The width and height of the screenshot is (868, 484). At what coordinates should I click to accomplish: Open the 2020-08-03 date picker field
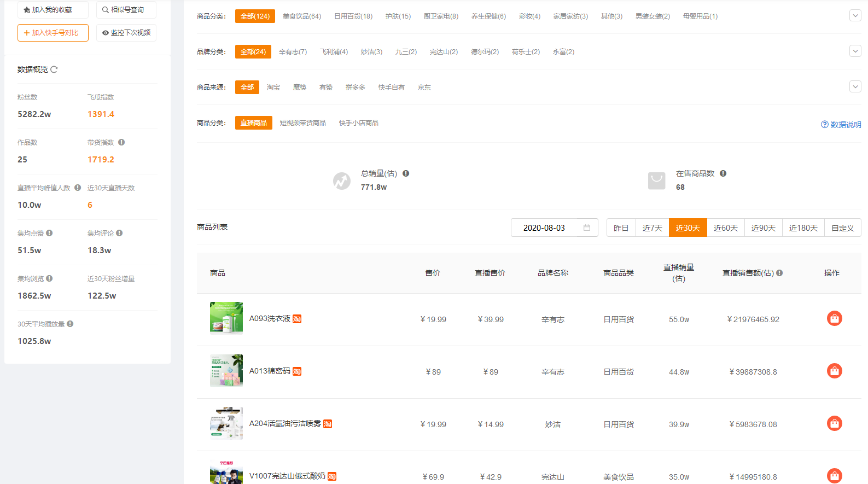555,228
